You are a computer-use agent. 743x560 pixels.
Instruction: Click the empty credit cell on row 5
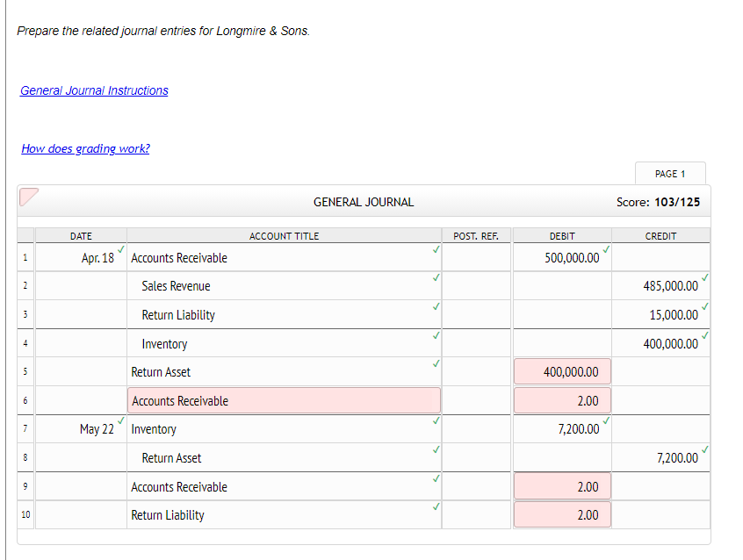click(660, 371)
